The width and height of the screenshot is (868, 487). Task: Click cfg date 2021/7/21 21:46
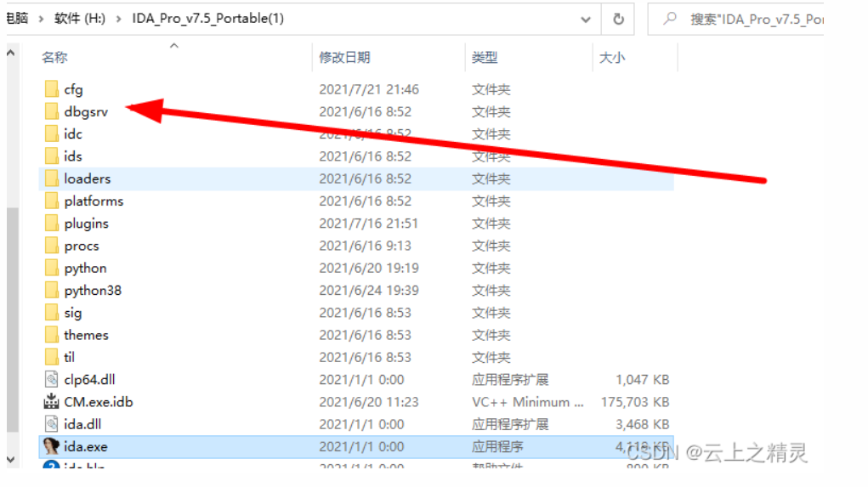[x=369, y=89]
